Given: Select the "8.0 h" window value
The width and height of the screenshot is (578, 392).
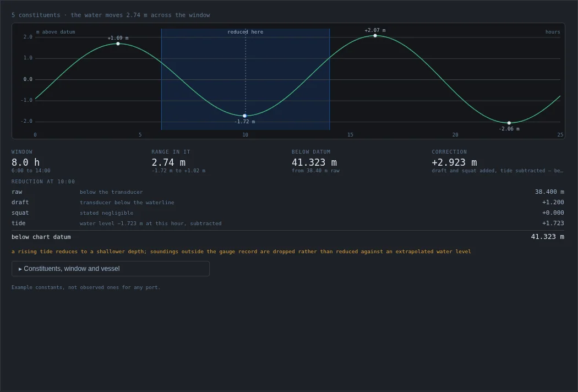Looking at the screenshot, I should pos(25,162).
